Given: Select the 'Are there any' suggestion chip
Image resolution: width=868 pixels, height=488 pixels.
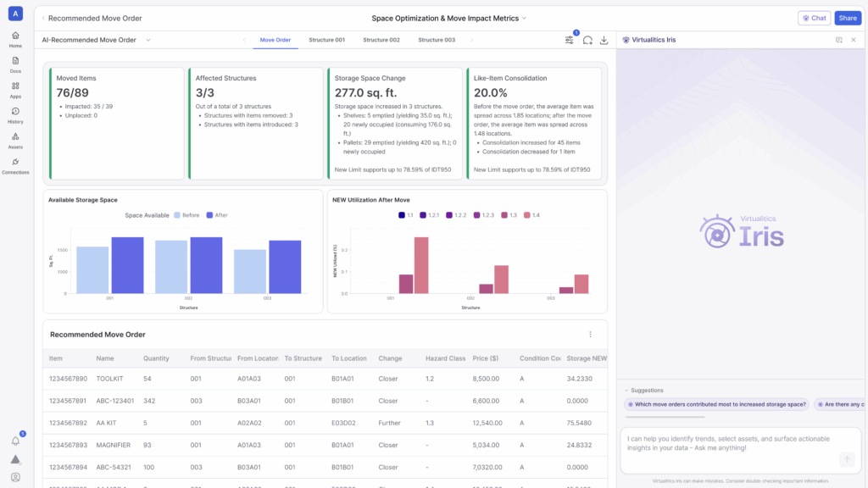Looking at the screenshot, I should point(839,404).
